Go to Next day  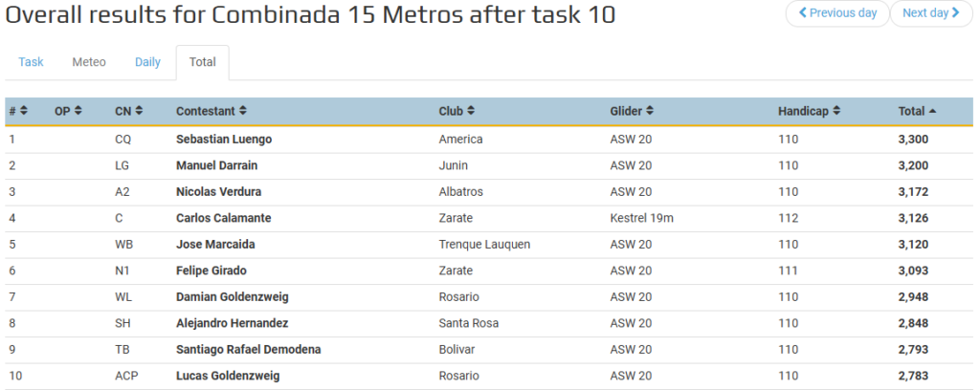(x=931, y=13)
